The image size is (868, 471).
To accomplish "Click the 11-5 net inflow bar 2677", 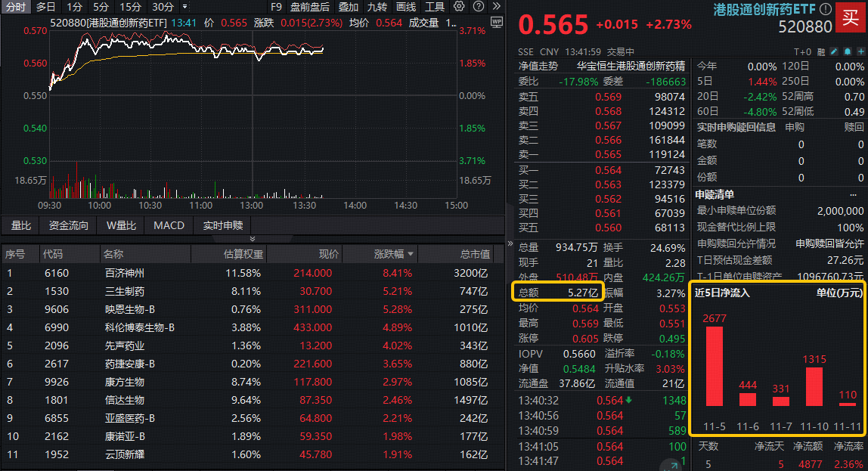I will [x=714, y=367].
